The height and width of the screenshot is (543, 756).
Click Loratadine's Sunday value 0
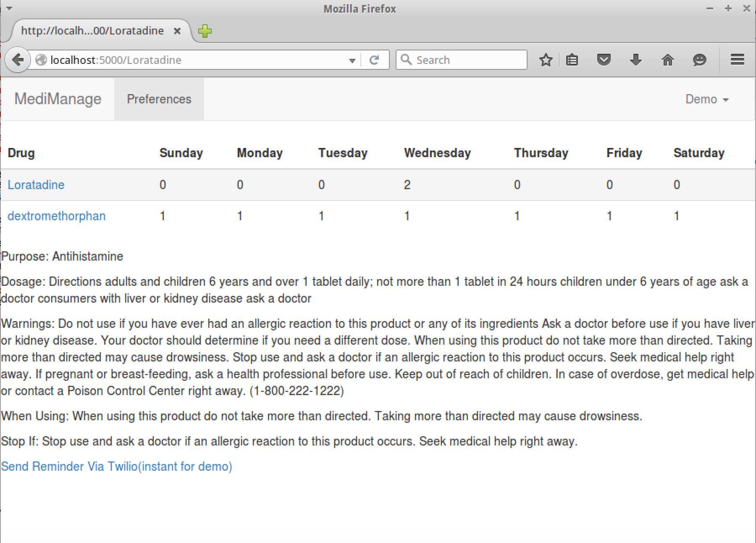(x=163, y=185)
